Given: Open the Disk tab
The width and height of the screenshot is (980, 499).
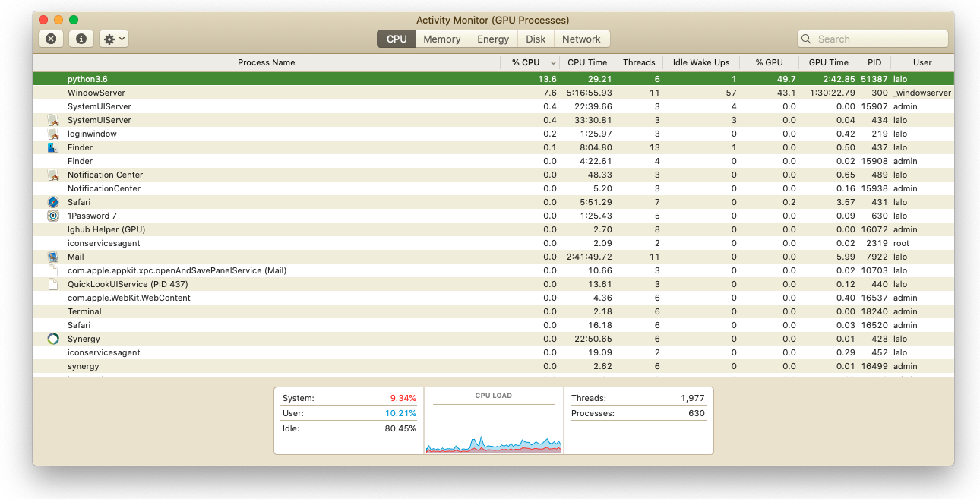Looking at the screenshot, I should coord(536,39).
